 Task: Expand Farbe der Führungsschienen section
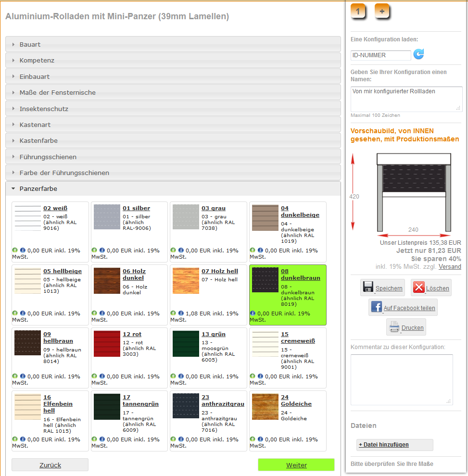pos(173,173)
